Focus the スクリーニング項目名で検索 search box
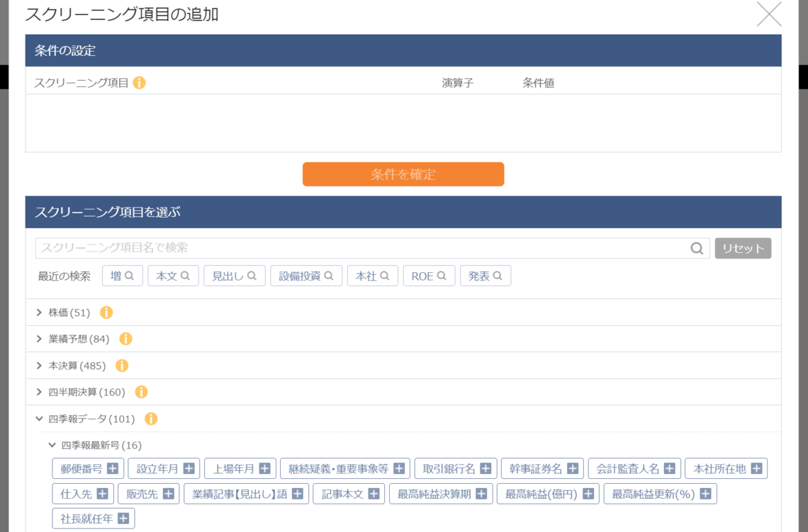Screen dimensions: 808x532 click(361, 249)
